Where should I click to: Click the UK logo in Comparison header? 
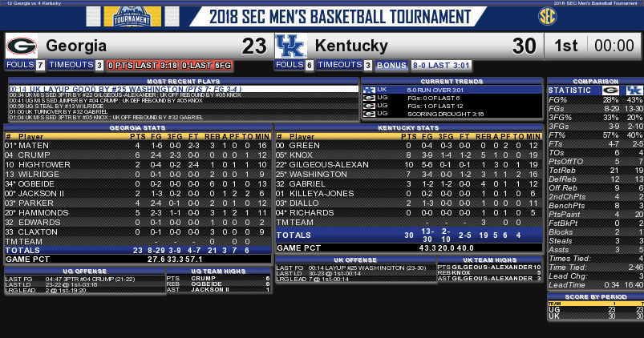click(634, 91)
